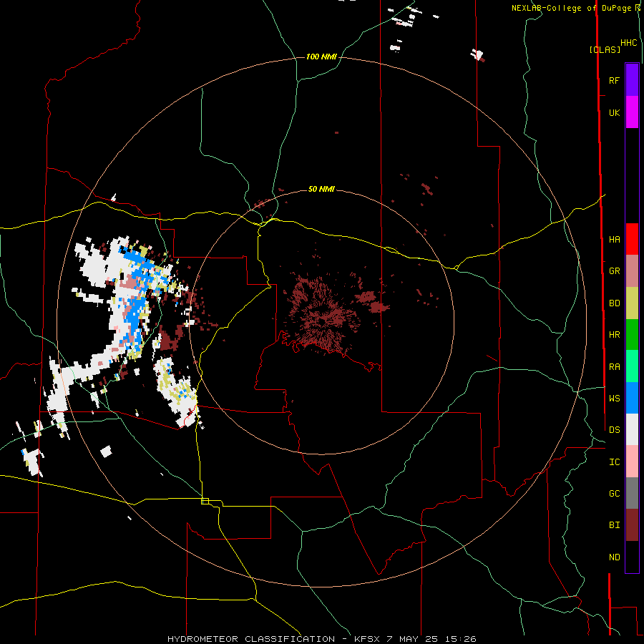Click the RF purple legend swatch
644x644 pixels.
(x=632, y=80)
